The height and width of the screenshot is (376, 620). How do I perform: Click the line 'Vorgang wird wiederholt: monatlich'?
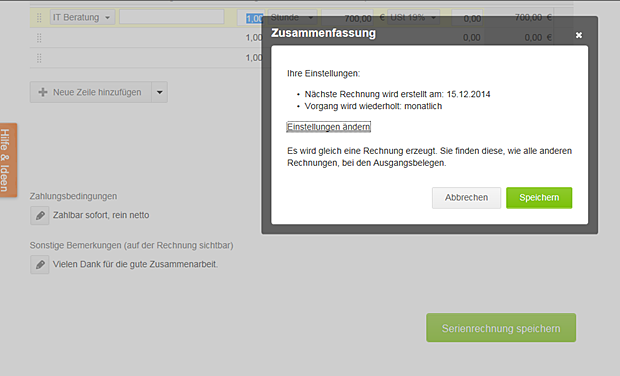coord(373,106)
